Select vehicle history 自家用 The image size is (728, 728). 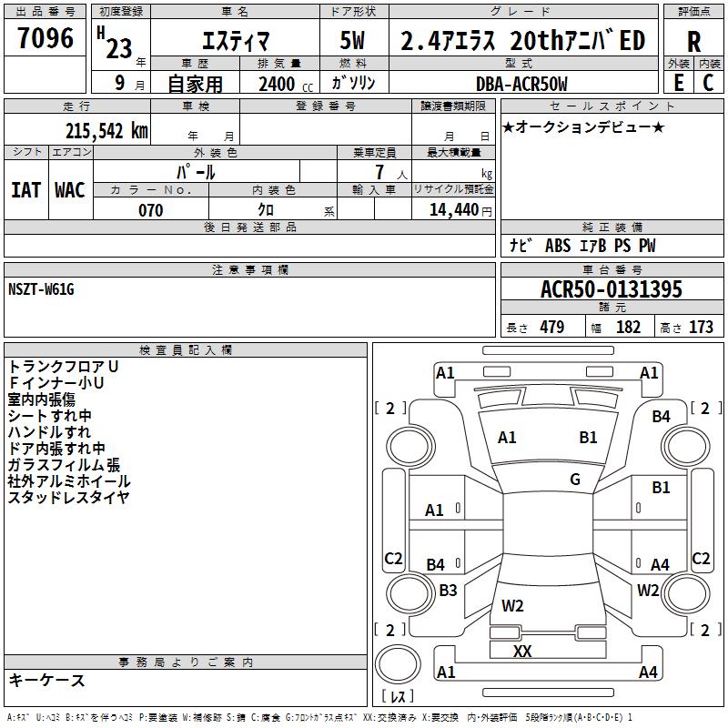[x=195, y=84]
